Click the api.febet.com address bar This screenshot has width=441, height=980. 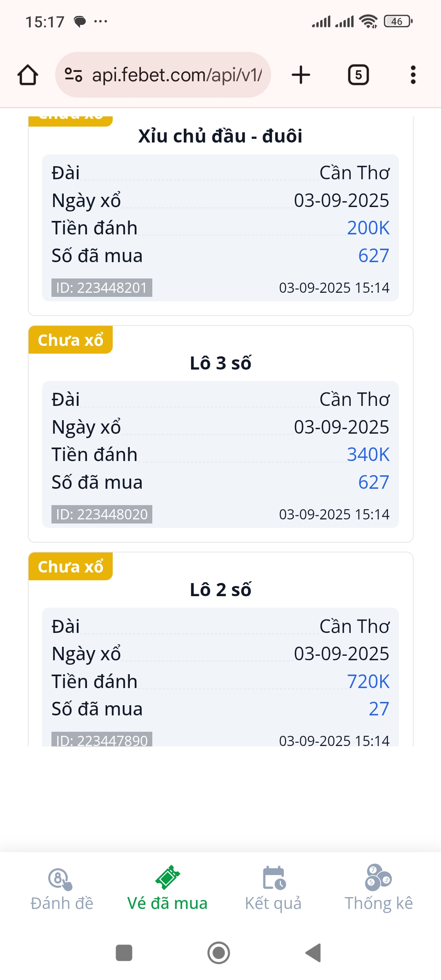[177, 75]
